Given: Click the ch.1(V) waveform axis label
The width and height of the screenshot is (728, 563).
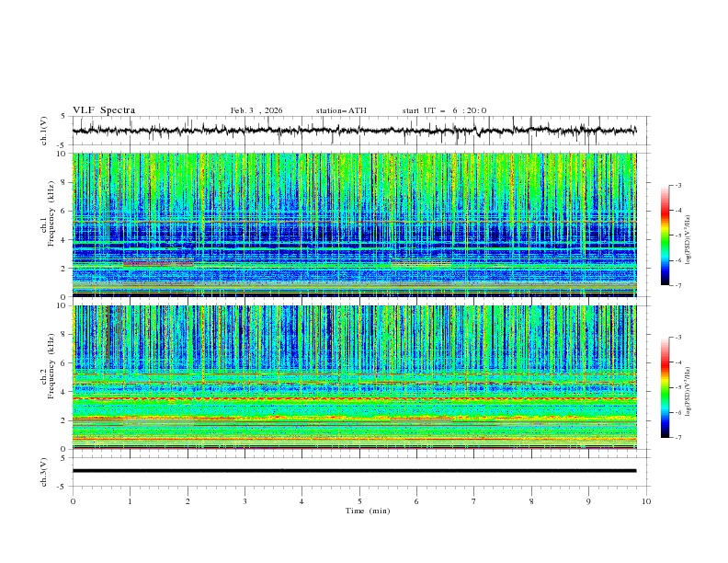Looking at the screenshot, I should pos(44,131).
